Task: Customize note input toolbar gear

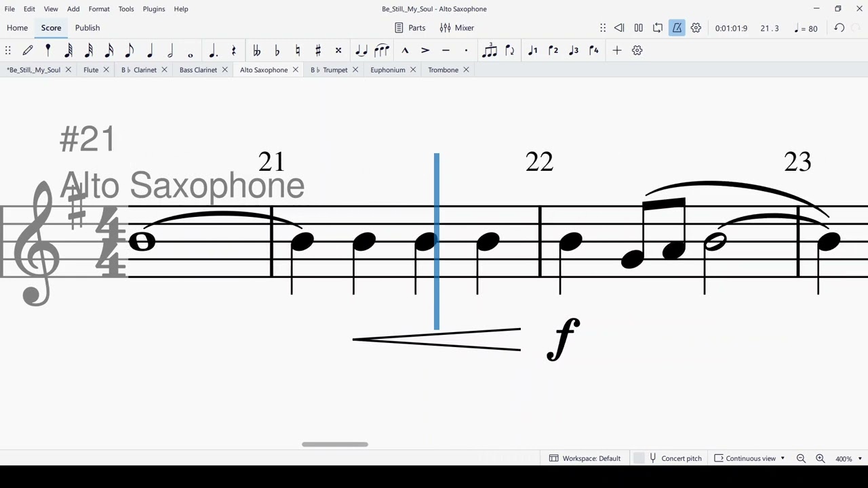Action: 637,50
